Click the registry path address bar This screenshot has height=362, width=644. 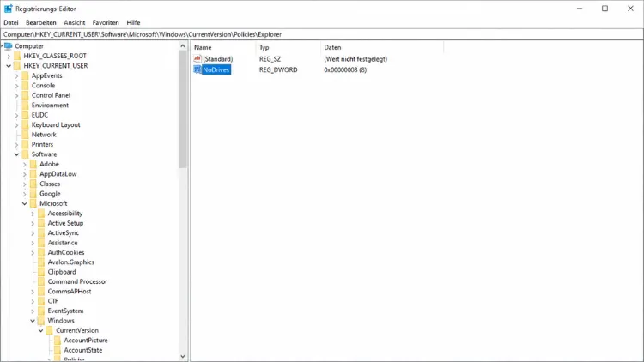pyautogui.click(x=322, y=34)
